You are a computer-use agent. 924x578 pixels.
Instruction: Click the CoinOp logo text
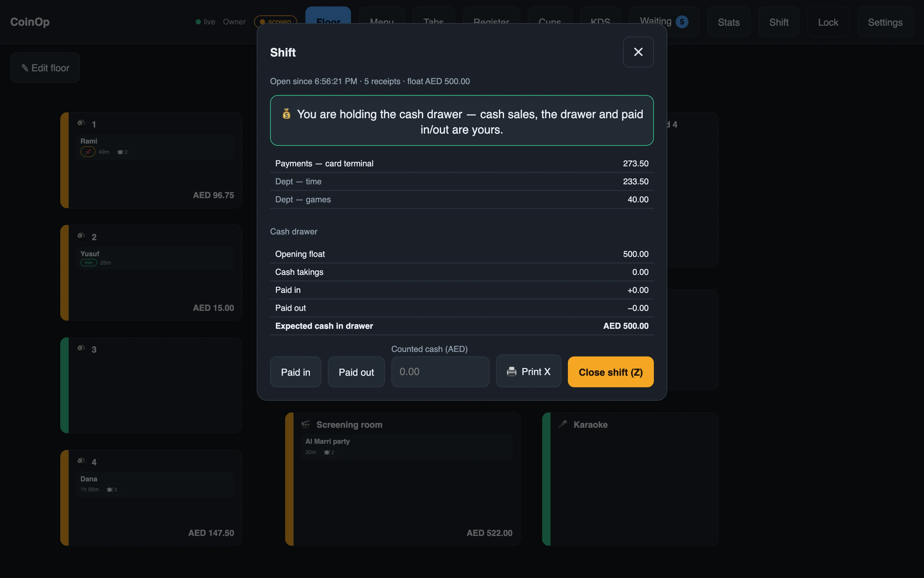point(30,22)
